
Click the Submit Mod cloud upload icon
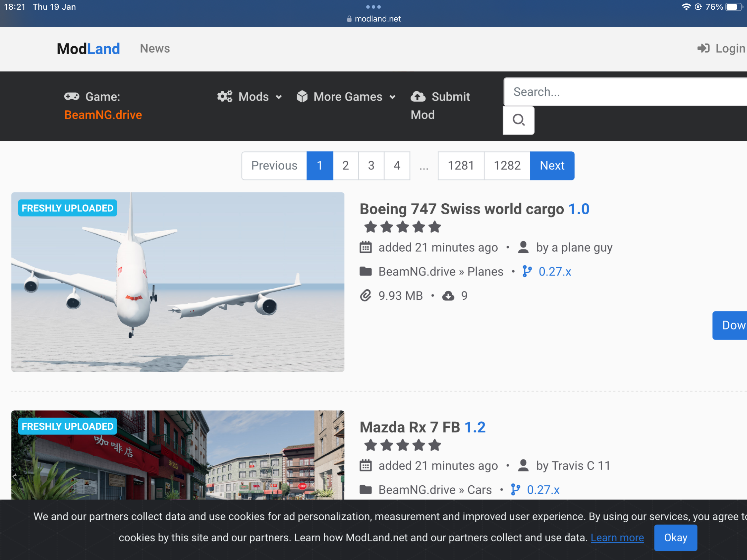pyautogui.click(x=418, y=97)
